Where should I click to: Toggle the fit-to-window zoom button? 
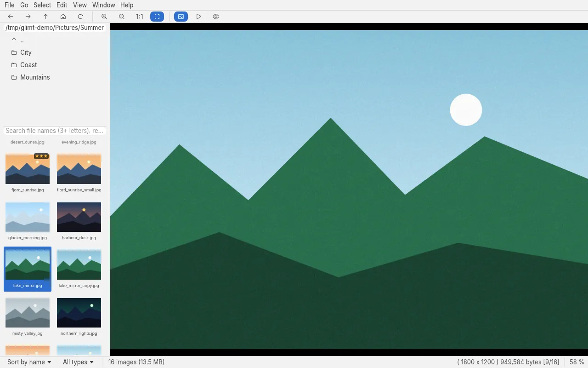pos(157,17)
